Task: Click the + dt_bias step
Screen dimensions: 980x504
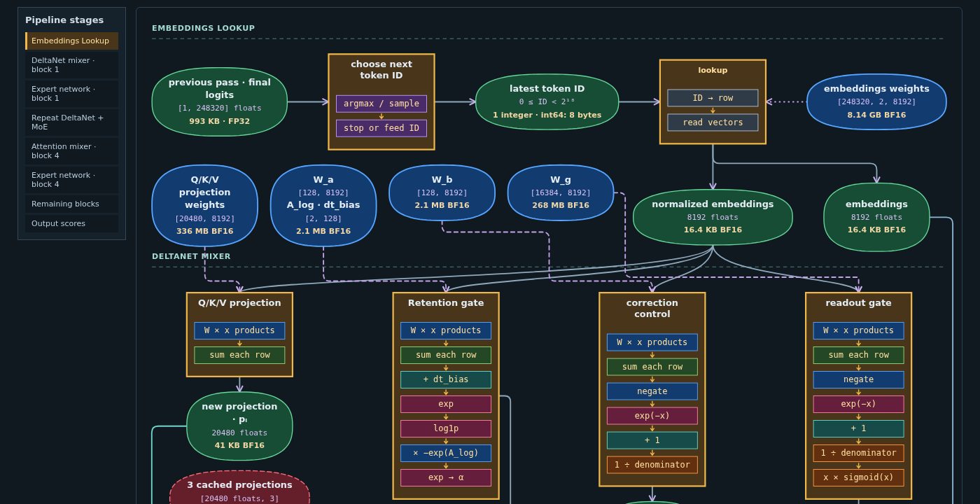Action: tap(446, 379)
